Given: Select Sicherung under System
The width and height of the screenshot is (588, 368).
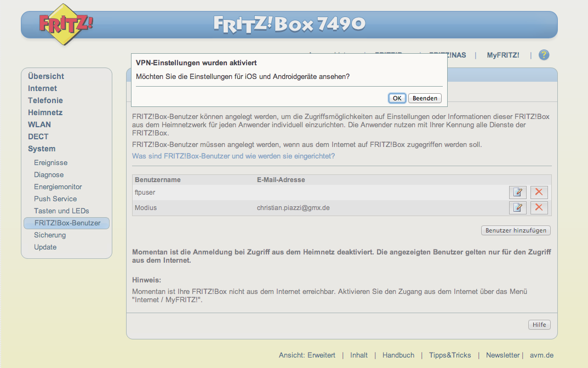Looking at the screenshot, I should pos(50,235).
